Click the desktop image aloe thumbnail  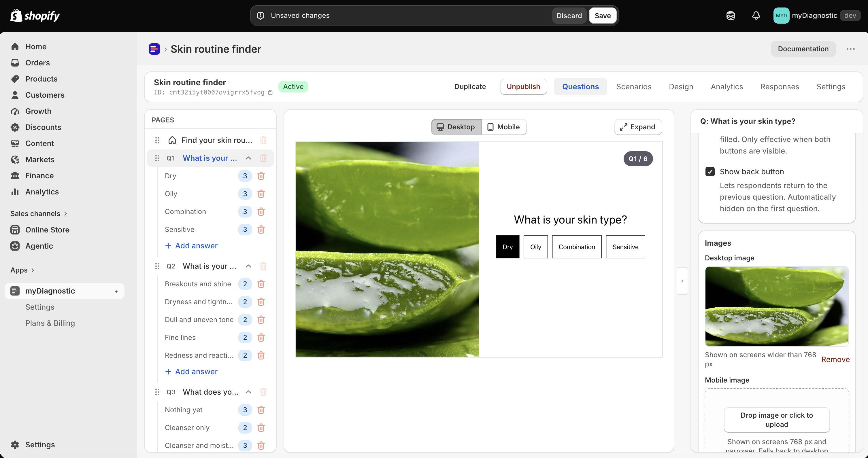(x=777, y=306)
